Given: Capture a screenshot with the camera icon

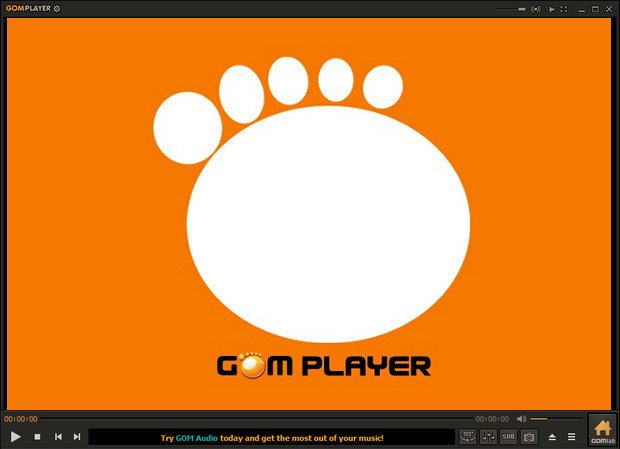Looking at the screenshot, I should tap(529, 437).
